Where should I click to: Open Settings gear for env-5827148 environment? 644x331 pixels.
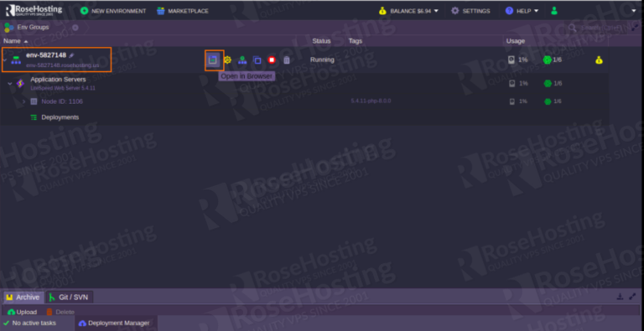227,60
